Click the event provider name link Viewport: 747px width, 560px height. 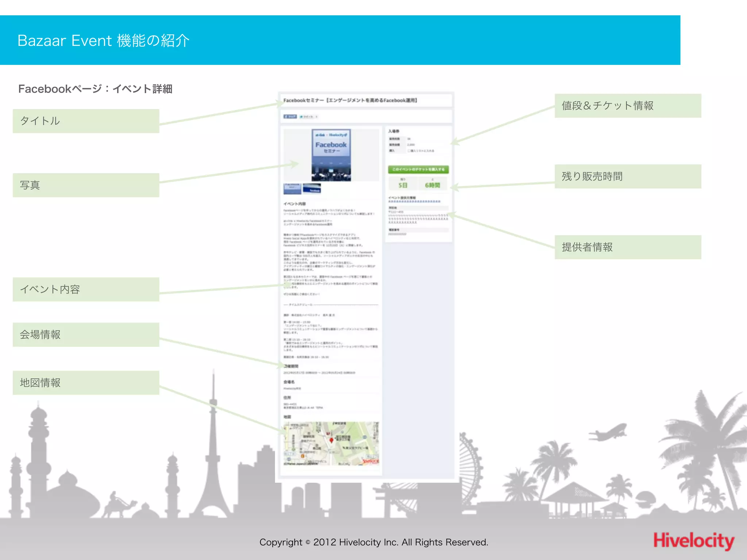[414, 202]
